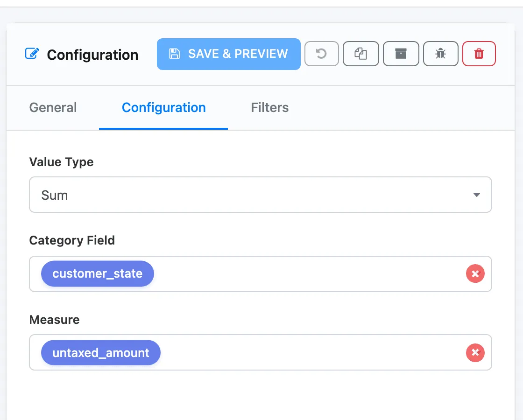The image size is (523, 420).
Task: Select the Configuration tab
Action: coord(163,108)
